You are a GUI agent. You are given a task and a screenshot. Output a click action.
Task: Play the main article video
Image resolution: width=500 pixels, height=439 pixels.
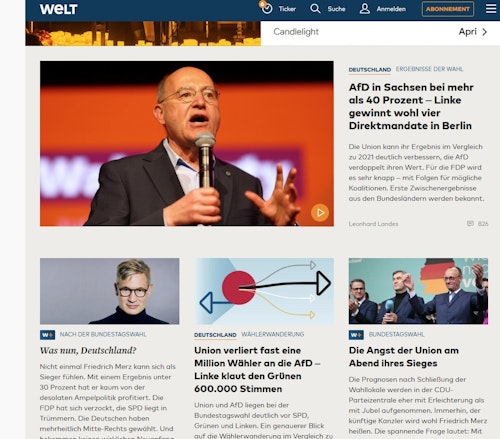[x=320, y=212]
